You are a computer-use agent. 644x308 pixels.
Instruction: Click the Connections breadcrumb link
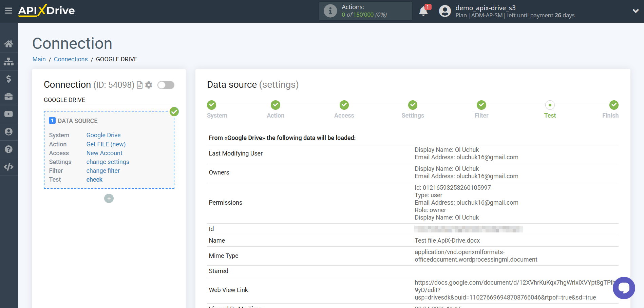[71, 59]
